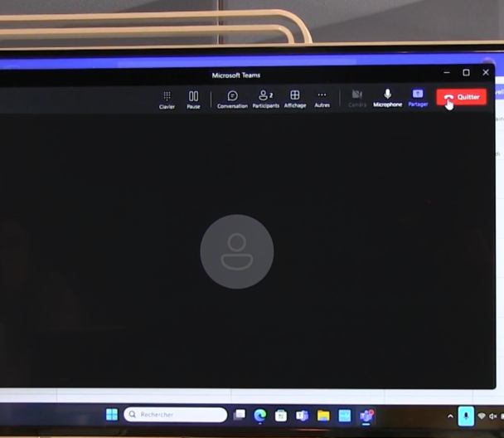Open the Autres more-actions menu

coord(322,99)
